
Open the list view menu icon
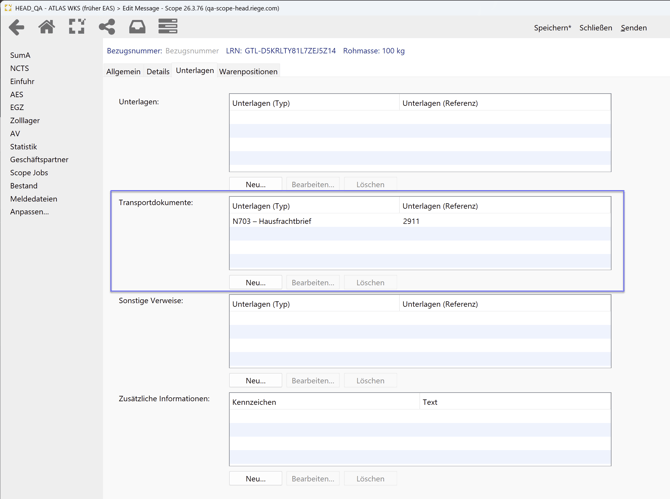tap(168, 27)
